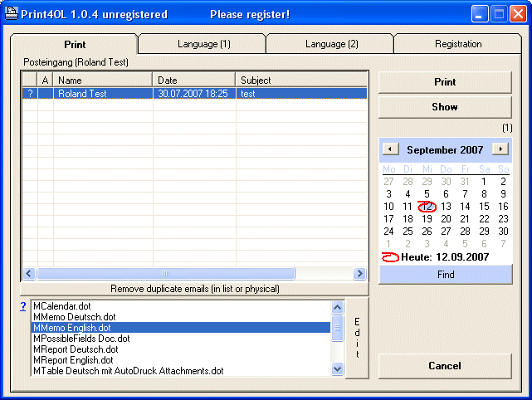Image resolution: width=532 pixels, height=400 pixels.
Task: Select September 13 in the calendar
Action: pos(446,207)
